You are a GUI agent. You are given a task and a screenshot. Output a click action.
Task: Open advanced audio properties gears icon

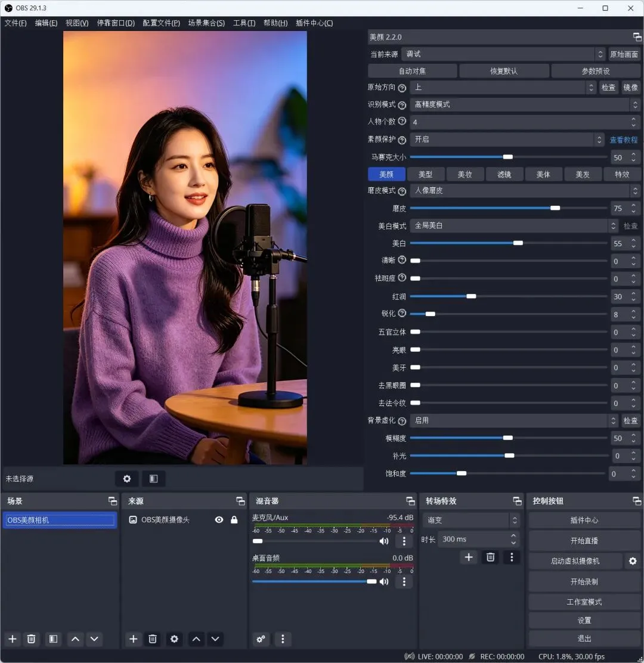[261, 639]
